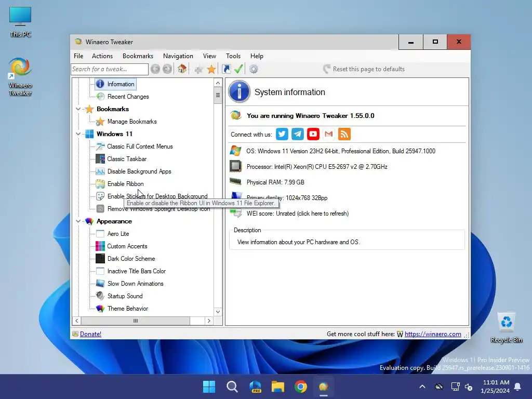The width and height of the screenshot is (532, 399).
Task: Click the tree scrollbar up arrow
Action: click(x=218, y=83)
